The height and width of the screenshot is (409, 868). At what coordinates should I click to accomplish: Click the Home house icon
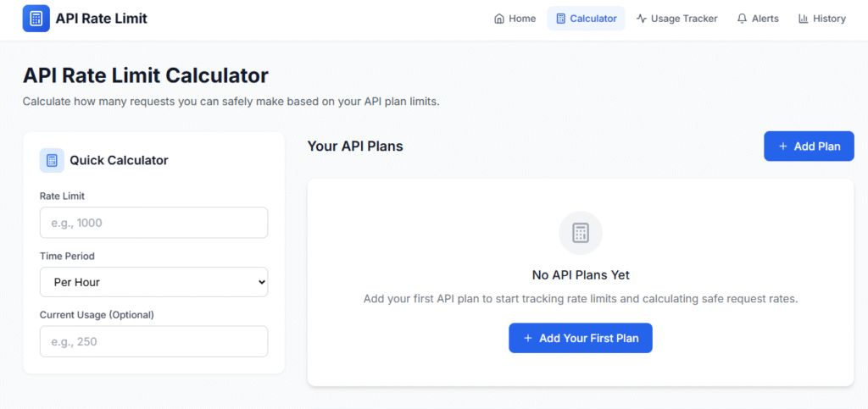click(x=499, y=19)
